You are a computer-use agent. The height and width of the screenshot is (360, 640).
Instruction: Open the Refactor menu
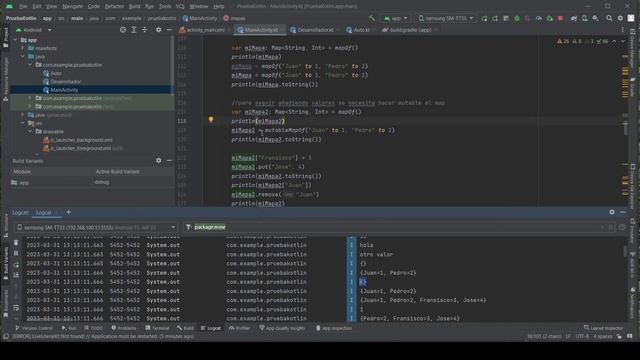[x=114, y=7]
